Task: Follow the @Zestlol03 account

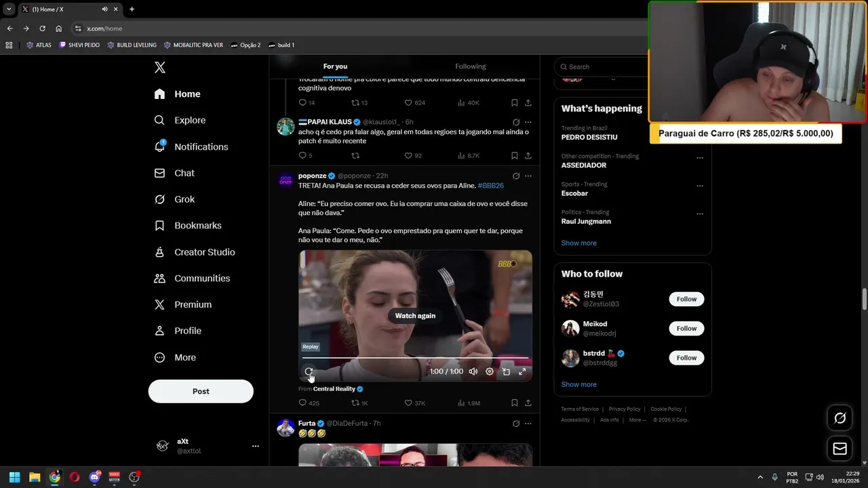Action: (x=686, y=299)
